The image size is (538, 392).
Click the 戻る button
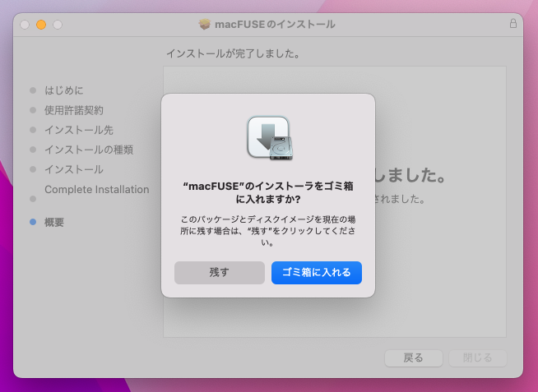tap(413, 358)
